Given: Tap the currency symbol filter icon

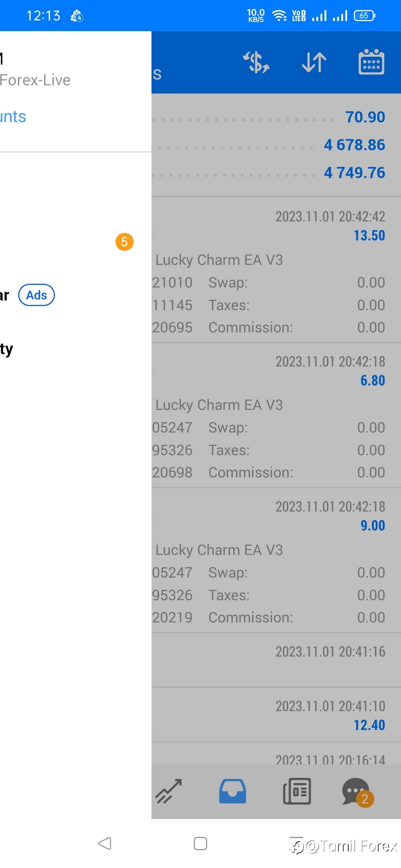Looking at the screenshot, I should (x=256, y=62).
